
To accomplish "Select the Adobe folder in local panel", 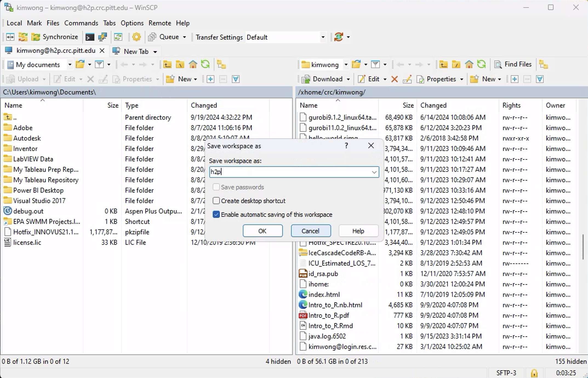I will pos(23,128).
